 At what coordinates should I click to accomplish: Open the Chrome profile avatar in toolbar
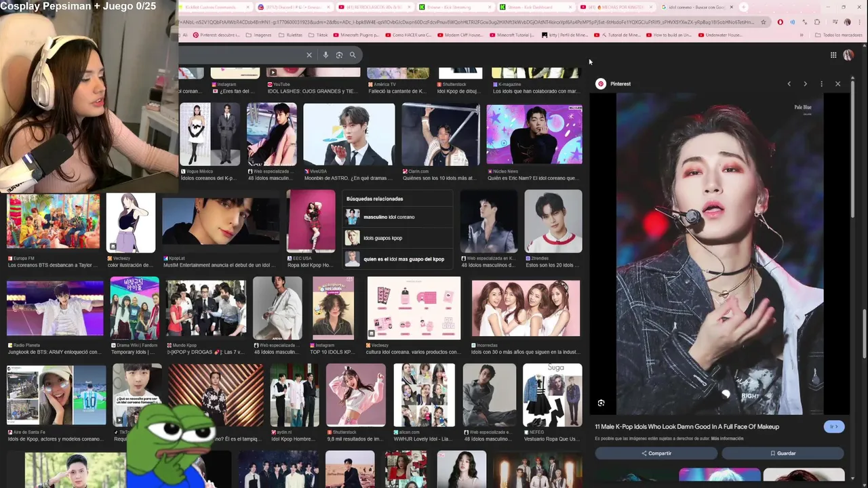pyautogui.click(x=847, y=22)
